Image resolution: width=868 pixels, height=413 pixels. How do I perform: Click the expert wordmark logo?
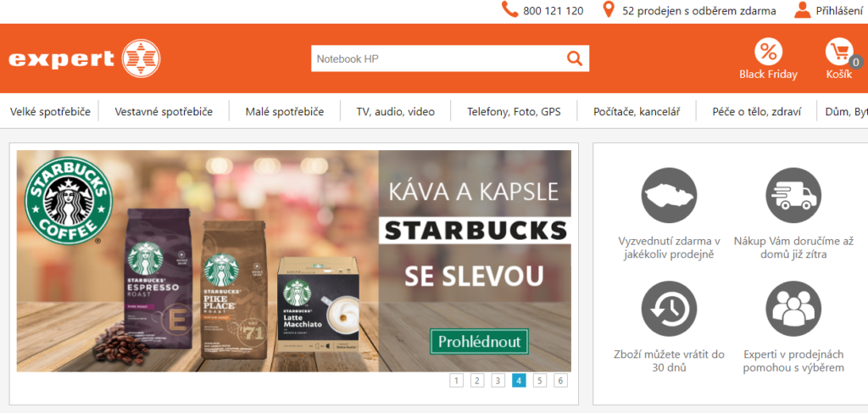(x=61, y=59)
